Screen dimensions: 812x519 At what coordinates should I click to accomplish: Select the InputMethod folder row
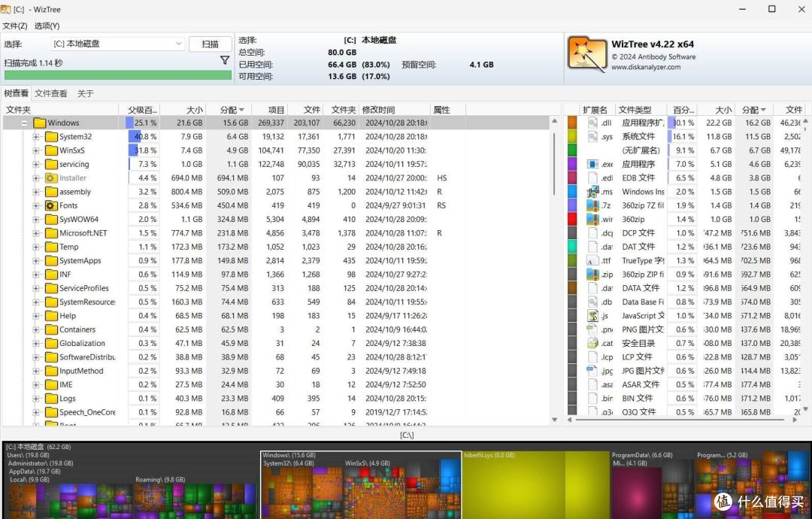[x=275, y=371]
